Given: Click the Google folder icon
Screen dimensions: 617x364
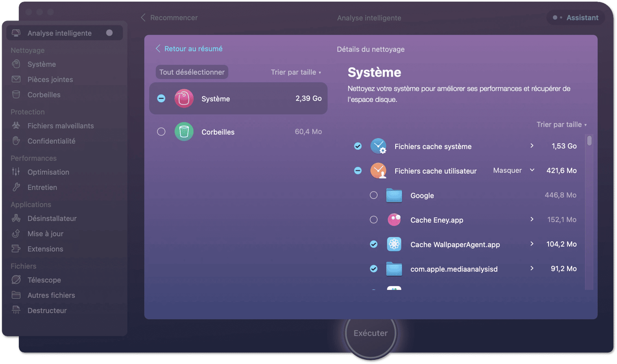Looking at the screenshot, I should 394,195.
